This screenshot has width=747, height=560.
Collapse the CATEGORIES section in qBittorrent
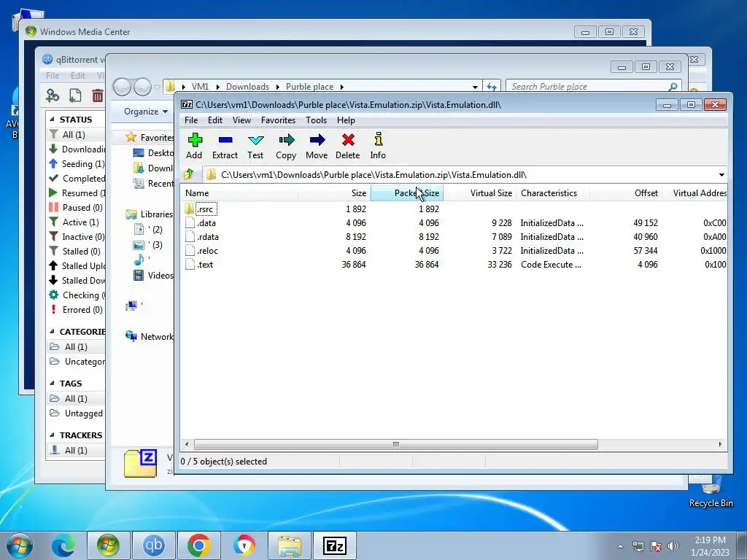coord(52,332)
